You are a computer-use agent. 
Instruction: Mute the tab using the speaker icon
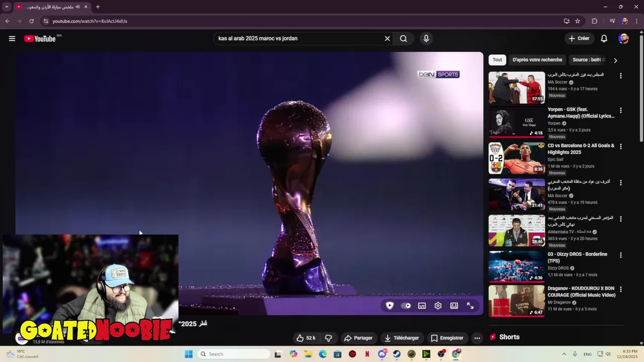(77, 7)
